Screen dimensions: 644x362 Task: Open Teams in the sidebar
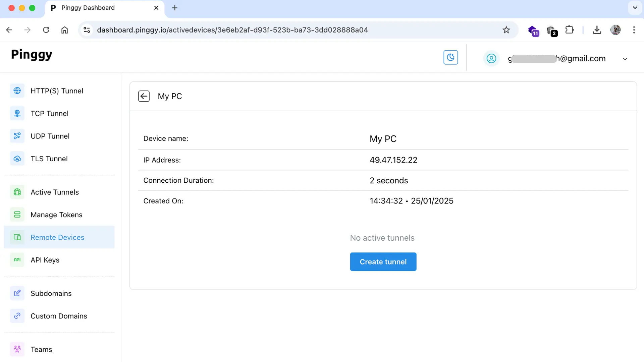59,349
